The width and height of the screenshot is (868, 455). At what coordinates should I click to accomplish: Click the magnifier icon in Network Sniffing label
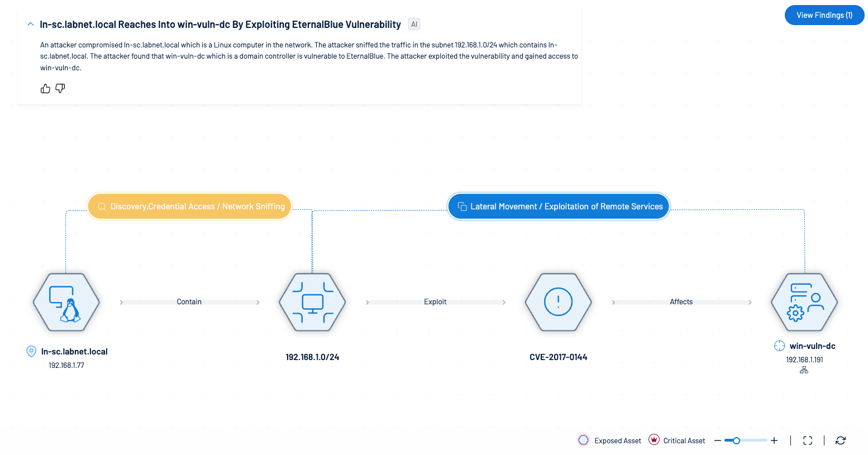pyautogui.click(x=102, y=207)
